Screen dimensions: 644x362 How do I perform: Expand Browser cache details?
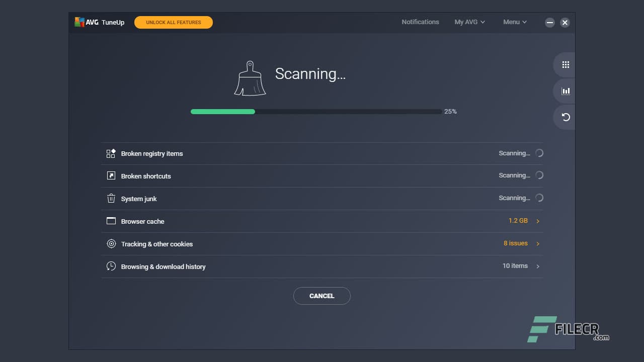point(537,221)
